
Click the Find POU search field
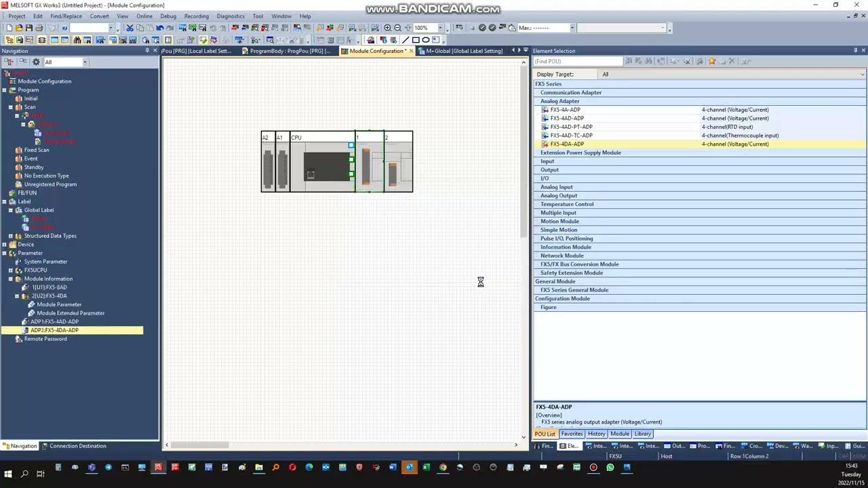(x=577, y=62)
